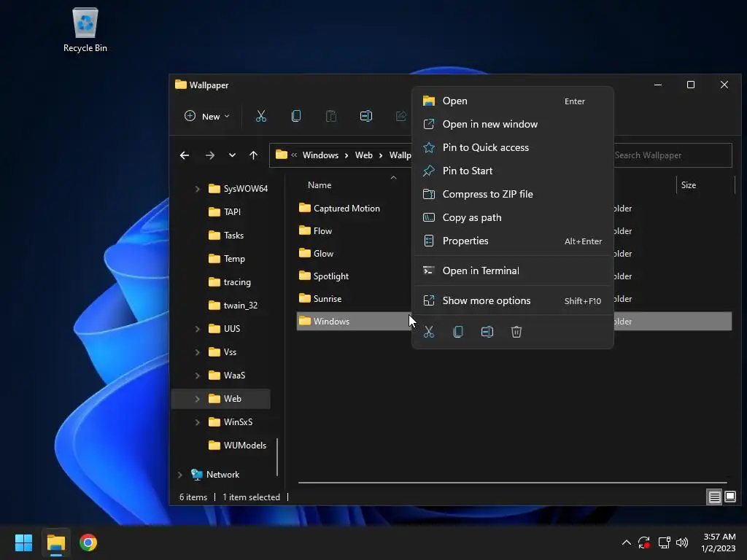Expand the WaaS folder node
This screenshot has height=560, width=747.
click(x=197, y=376)
